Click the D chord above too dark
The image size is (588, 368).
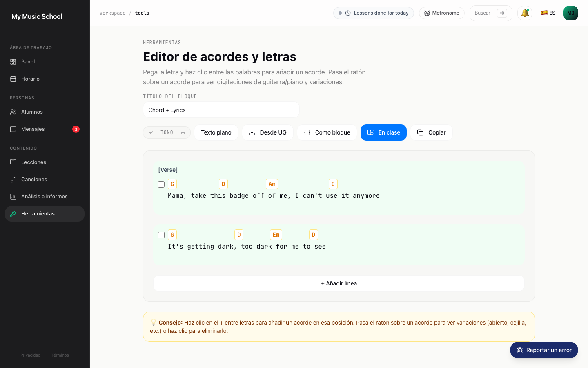pos(239,235)
